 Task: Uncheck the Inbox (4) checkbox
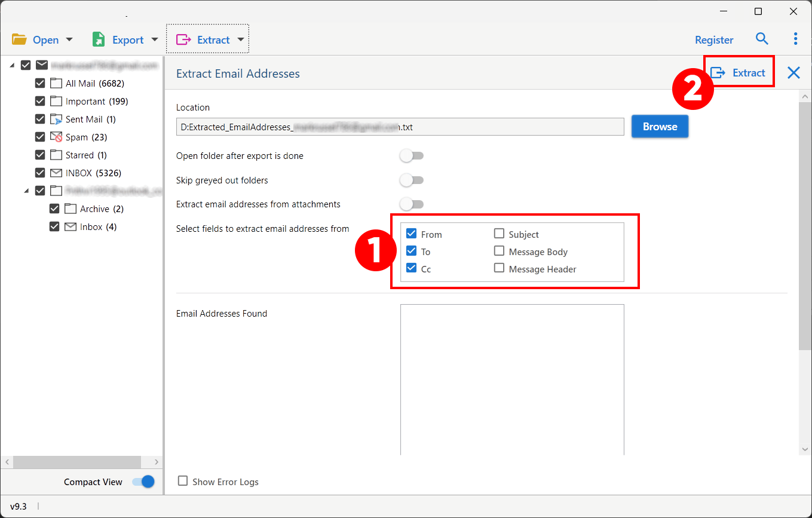[x=54, y=226]
